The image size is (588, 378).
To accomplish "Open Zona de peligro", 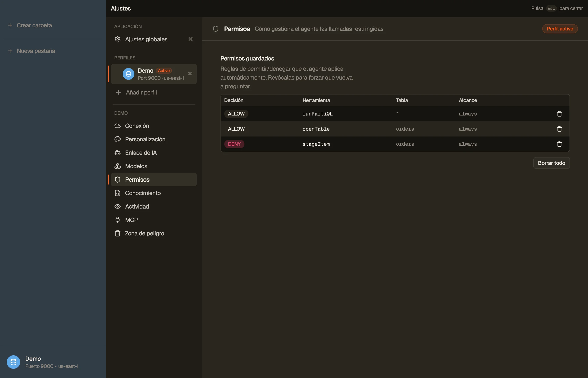I will point(154,234).
